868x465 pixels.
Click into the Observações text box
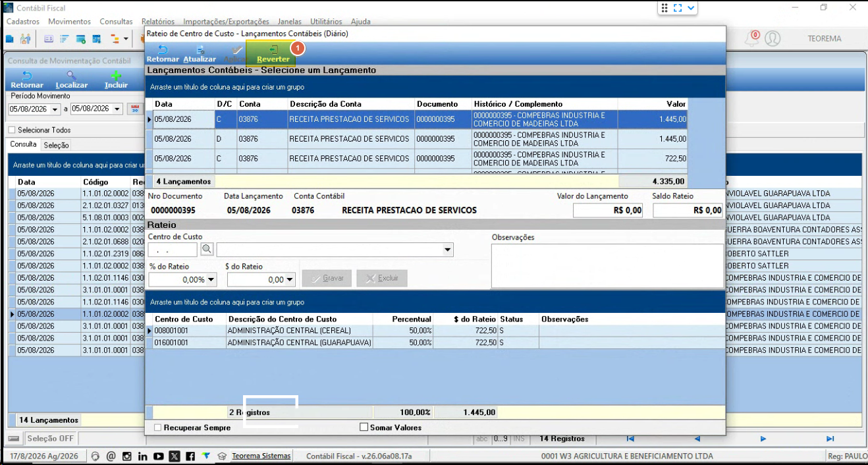[607, 266]
